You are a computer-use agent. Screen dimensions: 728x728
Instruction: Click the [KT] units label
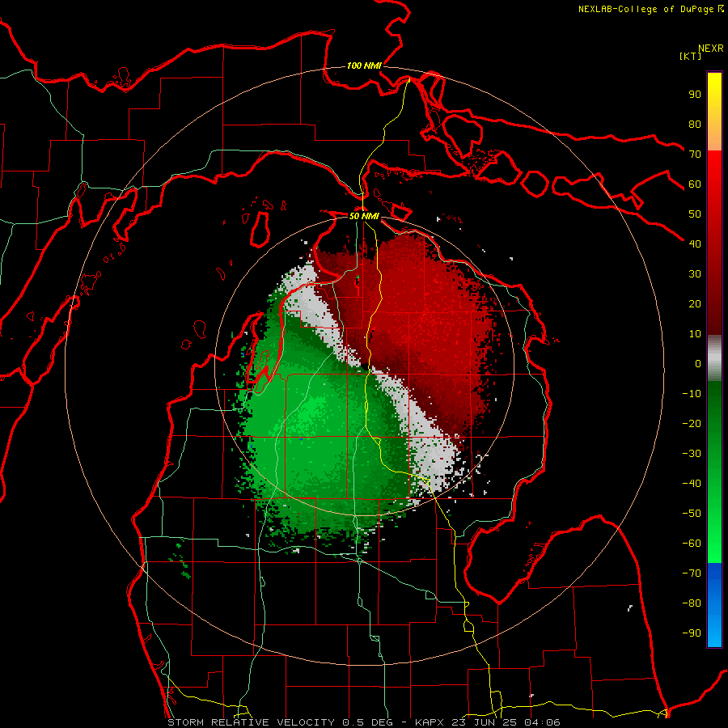pyautogui.click(x=691, y=56)
